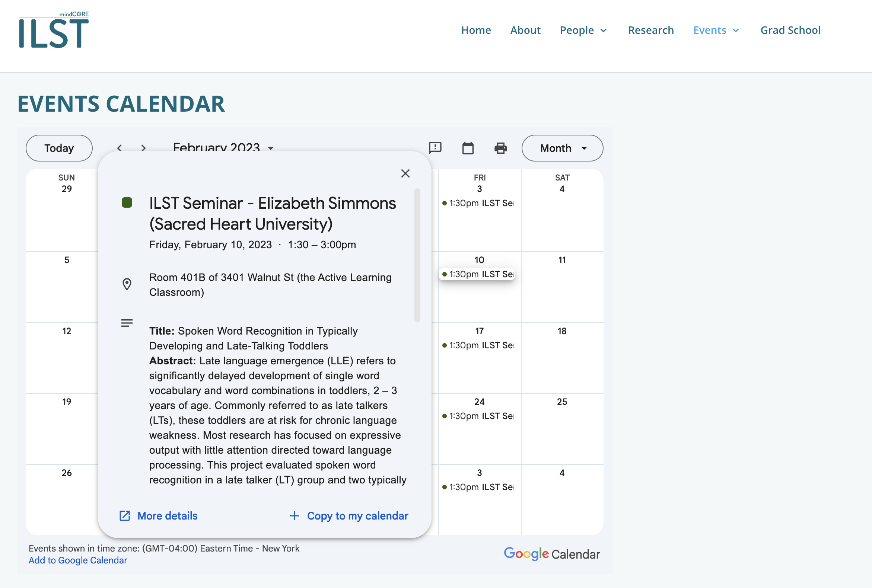Image resolution: width=872 pixels, height=588 pixels.
Task: Expand the Events menu chevron
Action: [736, 31]
